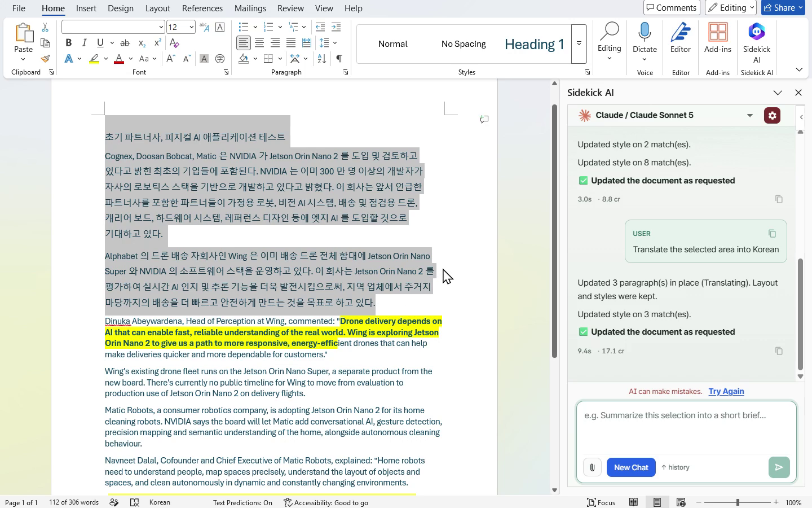
Task: Toggle Show/Hide paragraph marks
Action: 339,59
